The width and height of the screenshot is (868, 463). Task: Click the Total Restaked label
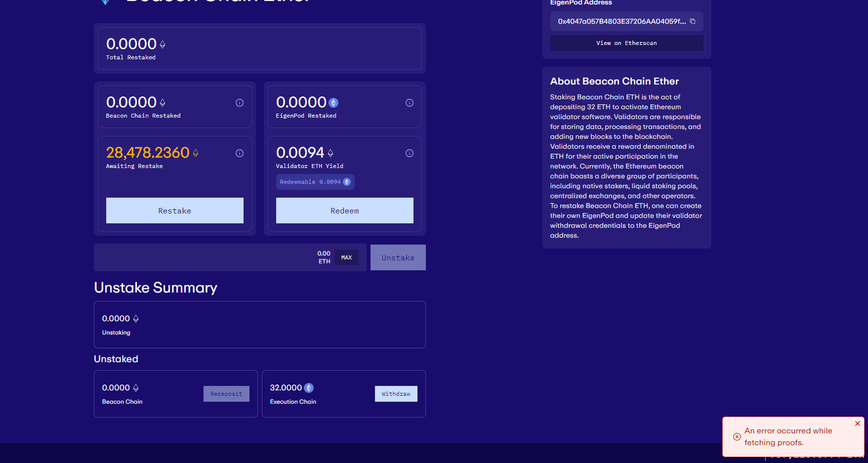pyautogui.click(x=131, y=57)
